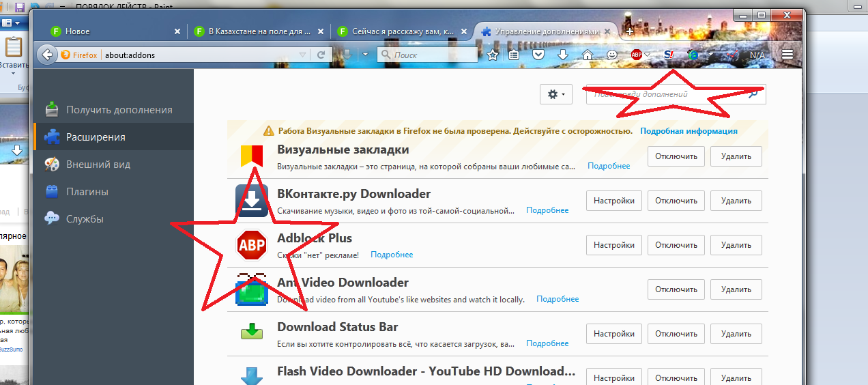Click the search magnifier in addon search
Image resolution: width=868 pixels, height=385 pixels.
click(753, 94)
